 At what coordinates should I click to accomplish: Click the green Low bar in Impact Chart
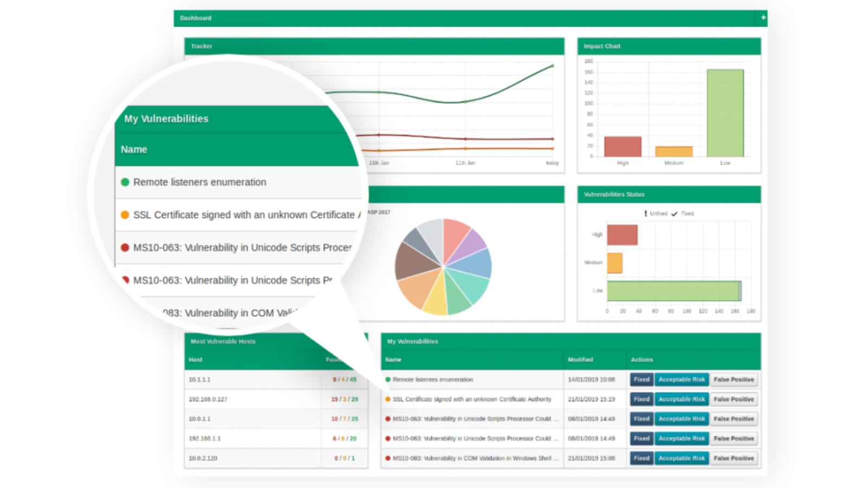point(725,113)
